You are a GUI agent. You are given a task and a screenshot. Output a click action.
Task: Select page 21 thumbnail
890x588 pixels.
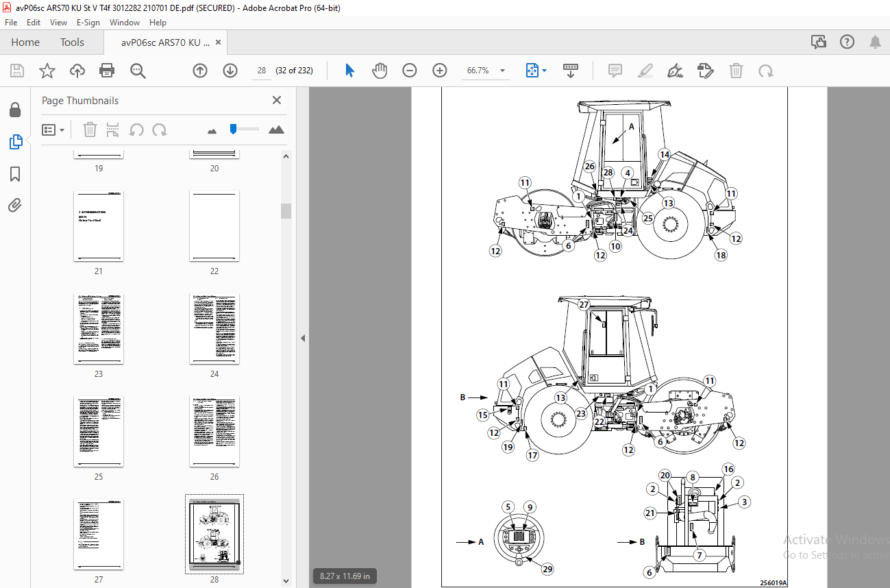point(99,226)
